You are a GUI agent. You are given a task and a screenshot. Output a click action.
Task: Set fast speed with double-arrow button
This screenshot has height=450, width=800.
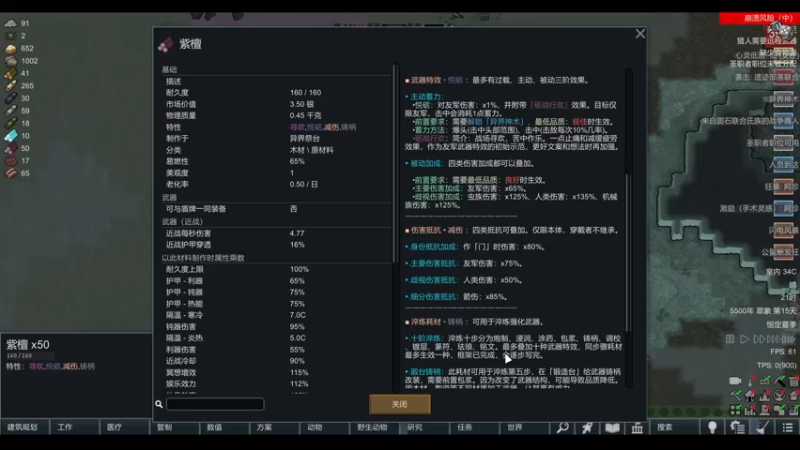(759, 339)
